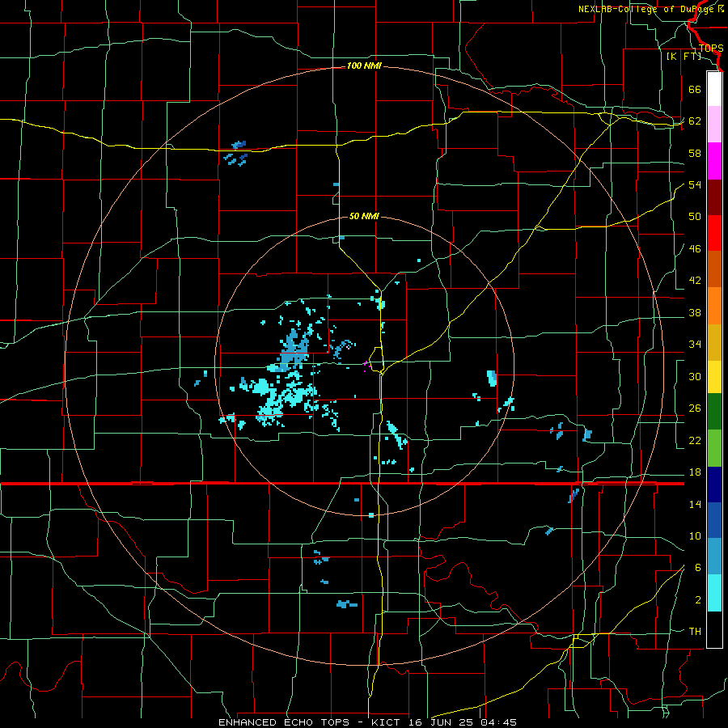728x728 pixels.
Task: Click the "22" legend value
Action: pyautogui.click(x=695, y=440)
